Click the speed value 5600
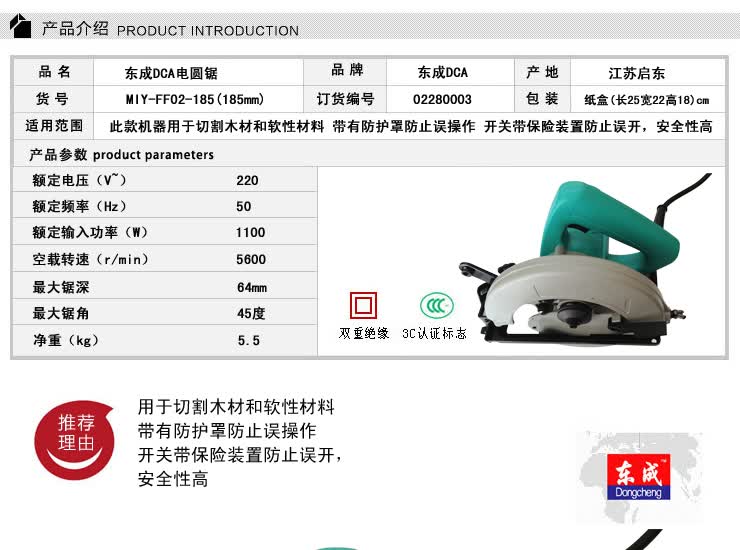This screenshot has height=550, width=740. tap(251, 260)
